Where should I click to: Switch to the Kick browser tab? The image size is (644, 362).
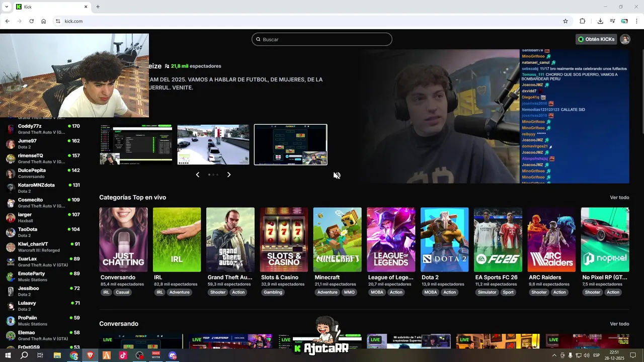pyautogui.click(x=51, y=7)
